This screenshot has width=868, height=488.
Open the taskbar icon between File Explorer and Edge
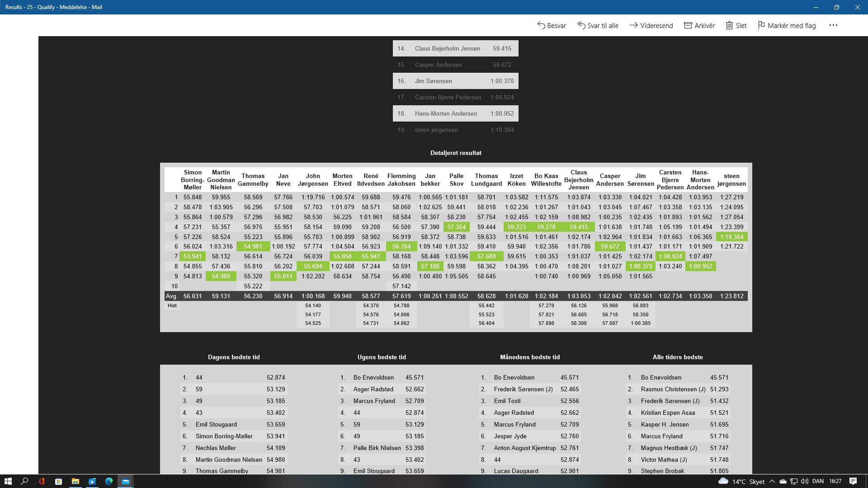pos(92,481)
